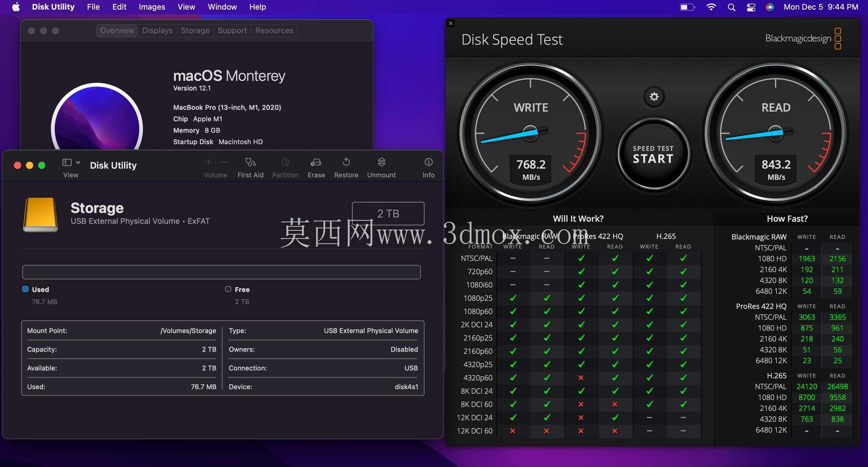Click the ProRes 422 HQ 1080 HD read 961

(837, 328)
